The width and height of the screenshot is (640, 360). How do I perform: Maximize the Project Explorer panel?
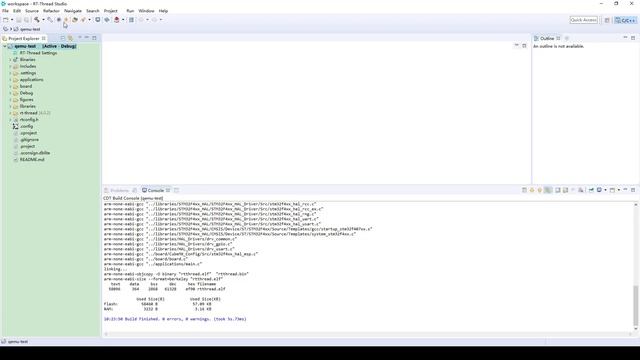point(94,38)
